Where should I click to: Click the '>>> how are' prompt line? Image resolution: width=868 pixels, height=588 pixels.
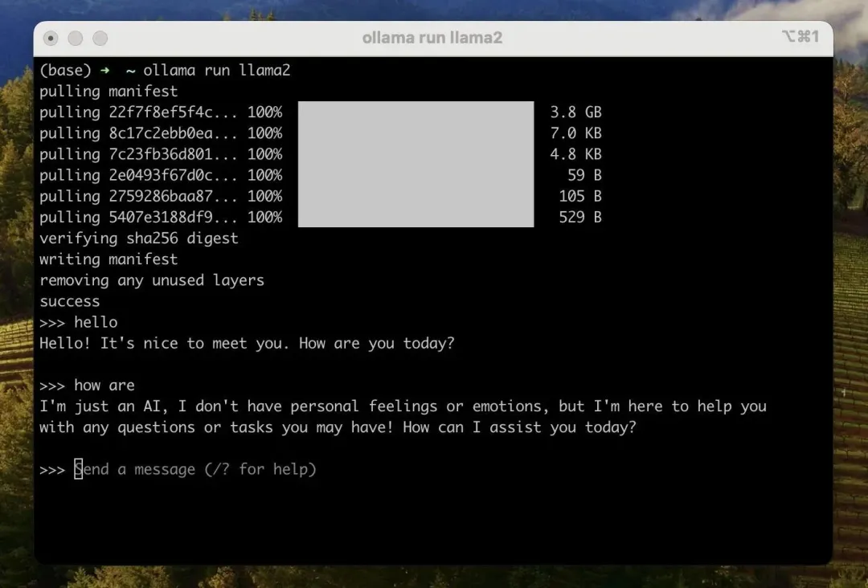click(87, 385)
